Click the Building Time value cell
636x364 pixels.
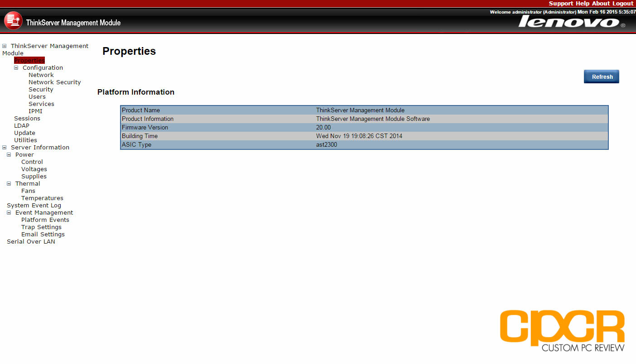point(359,136)
